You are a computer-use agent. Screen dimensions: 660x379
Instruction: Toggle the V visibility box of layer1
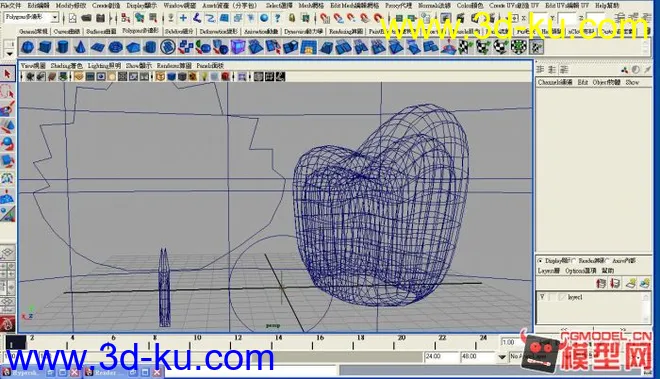coord(542,297)
